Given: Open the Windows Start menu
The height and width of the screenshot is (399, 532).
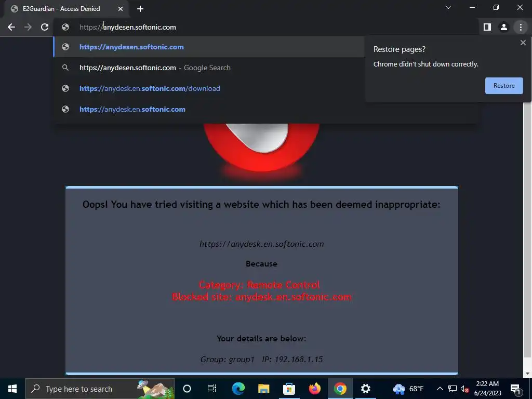Looking at the screenshot, I should pyautogui.click(x=12, y=389).
